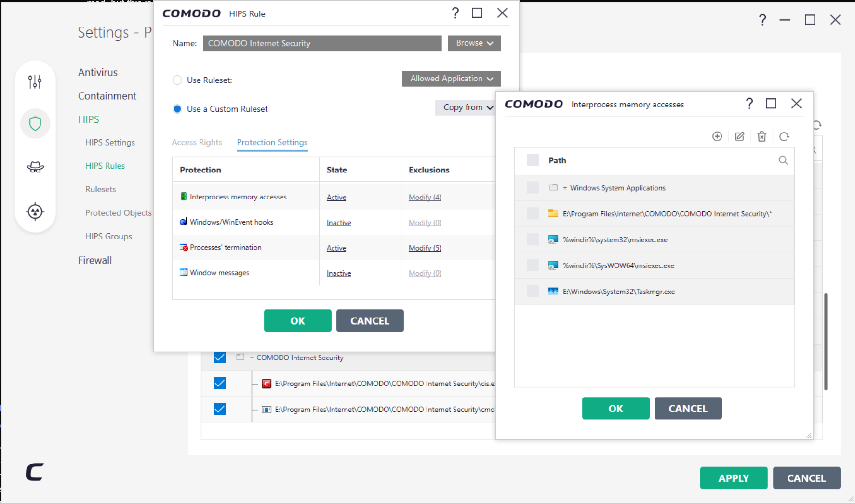Open the Allowed Application dropdown
This screenshot has width=855, height=504.
tap(451, 79)
